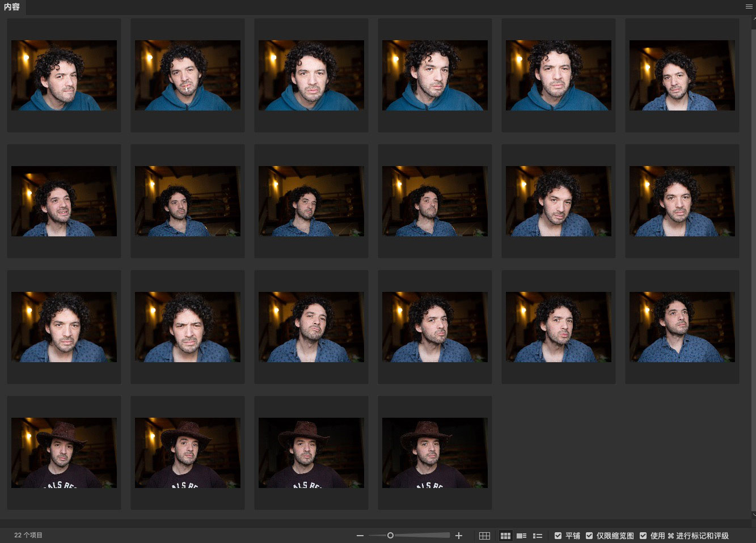Switch to the details view icon
Viewport: 756px width, 543px height.
point(521,536)
